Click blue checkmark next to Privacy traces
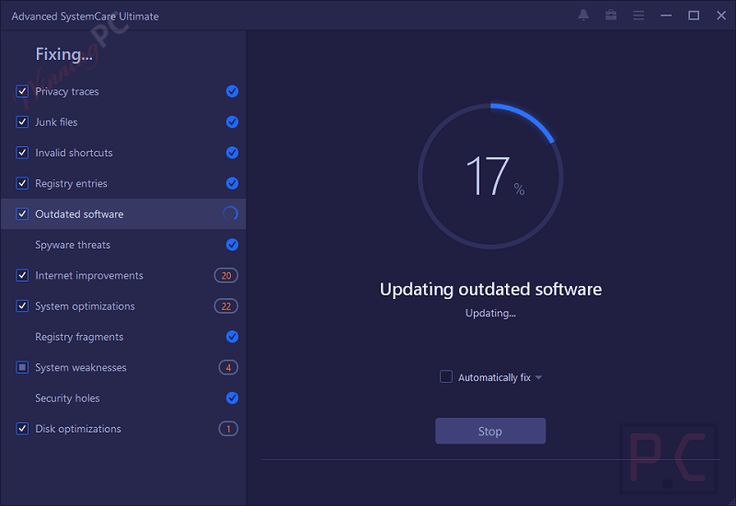This screenshot has height=506, width=736. click(x=232, y=91)
